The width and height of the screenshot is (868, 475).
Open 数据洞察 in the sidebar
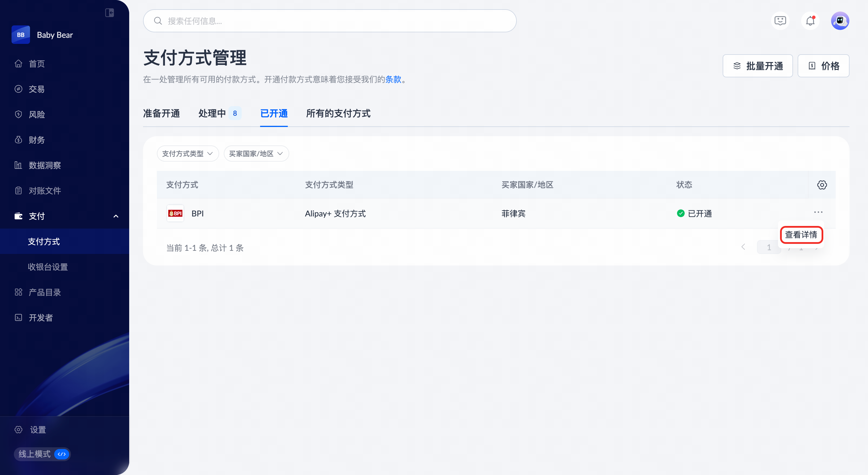(44, 165)
